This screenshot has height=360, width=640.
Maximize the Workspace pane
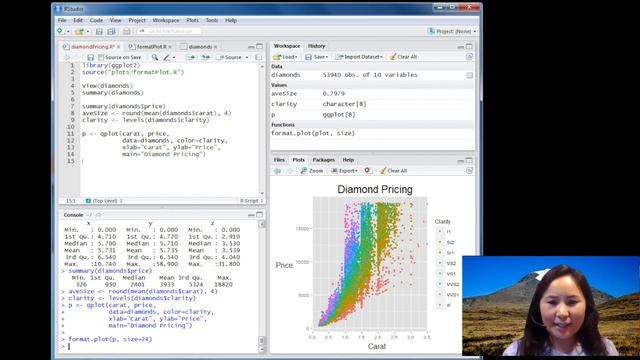coord(469,47)
